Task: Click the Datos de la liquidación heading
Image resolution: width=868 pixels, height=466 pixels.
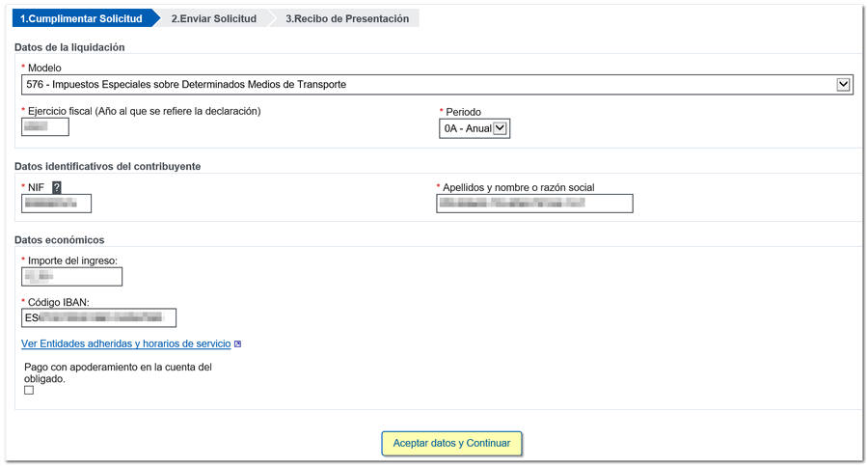Action: pyautogui.click(x=69, y=47)
